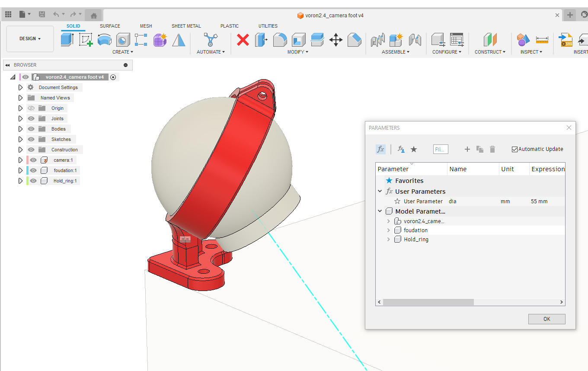Viewport: 588px width, 371px height.
Task: Click OK in the Parameters dialog
Action: click(546, 319)
